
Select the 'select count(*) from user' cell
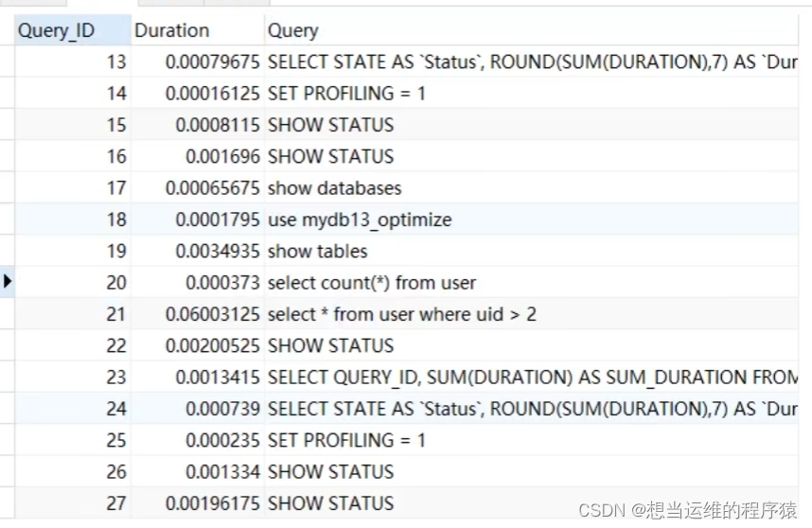coord(371,282)
